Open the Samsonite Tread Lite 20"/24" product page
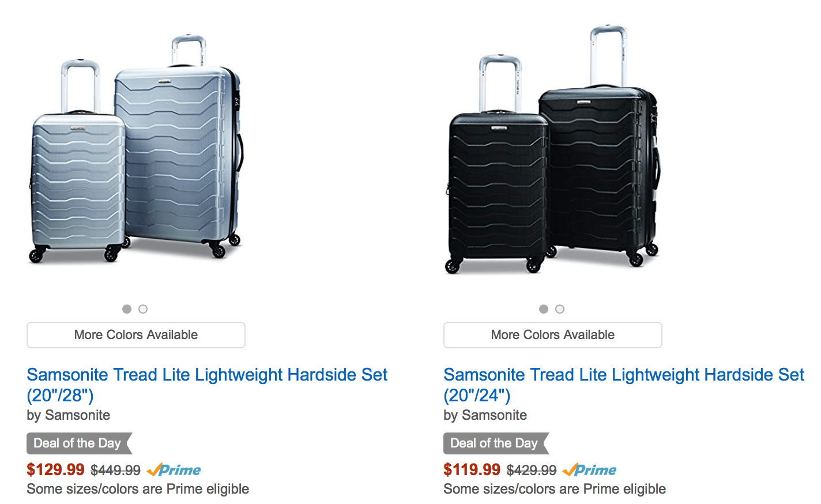Image resolution: width=821 pixels, height=504 pixels. (623, 375)
